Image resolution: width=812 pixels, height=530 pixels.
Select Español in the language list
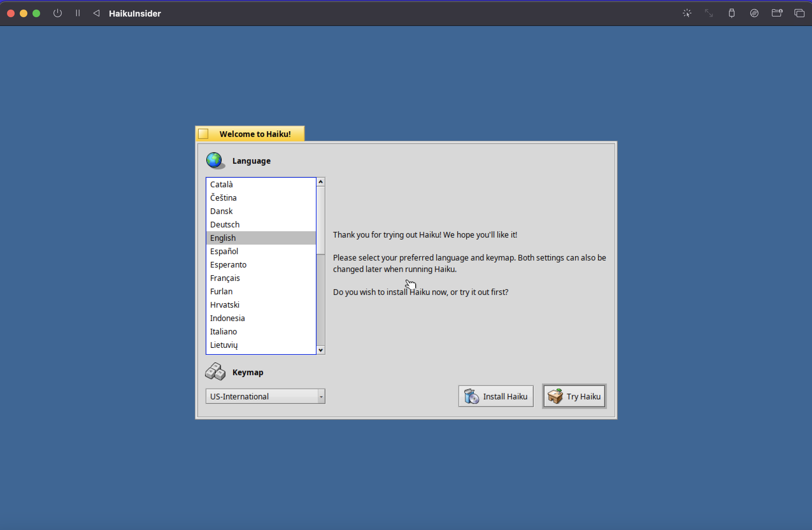[x=261, y=251]
